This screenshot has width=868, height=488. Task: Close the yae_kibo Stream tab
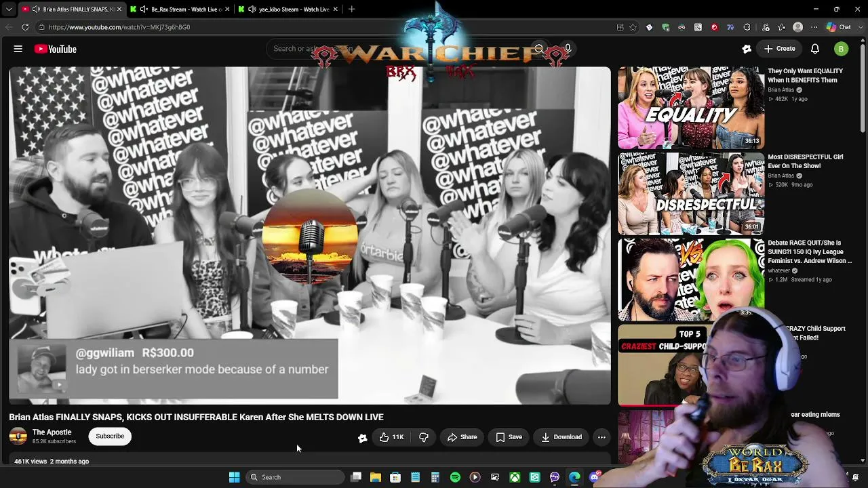click(335, 9)
